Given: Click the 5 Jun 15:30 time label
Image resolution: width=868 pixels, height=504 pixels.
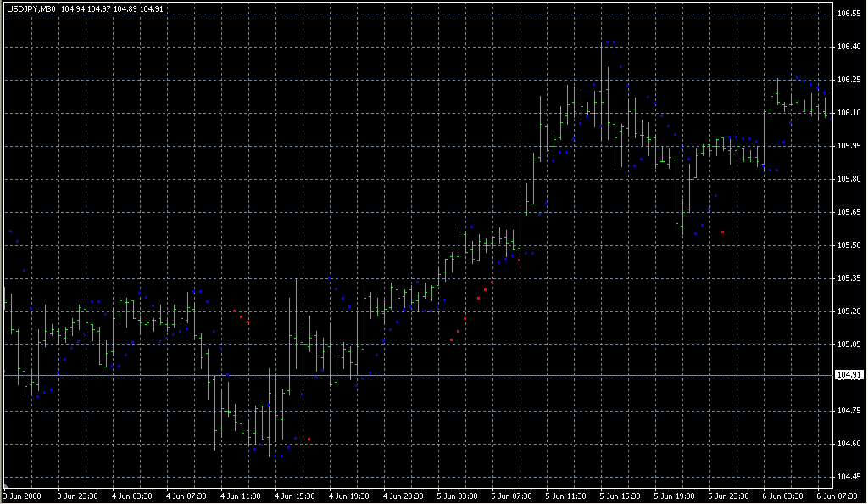Looking at the screenshot, I should pyautogui.click(x=619, y=496).
